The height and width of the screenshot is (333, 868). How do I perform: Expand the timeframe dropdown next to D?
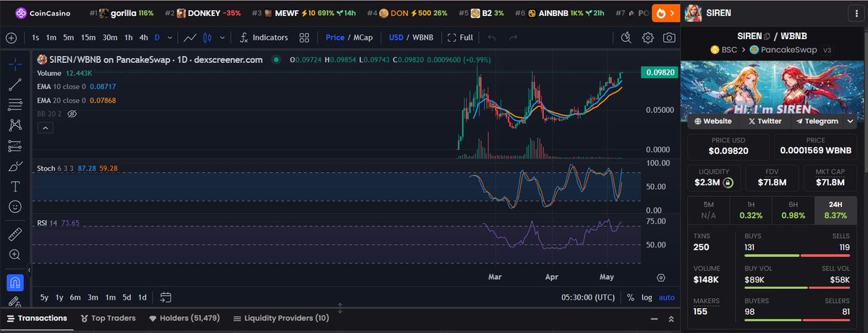point(169,38)
